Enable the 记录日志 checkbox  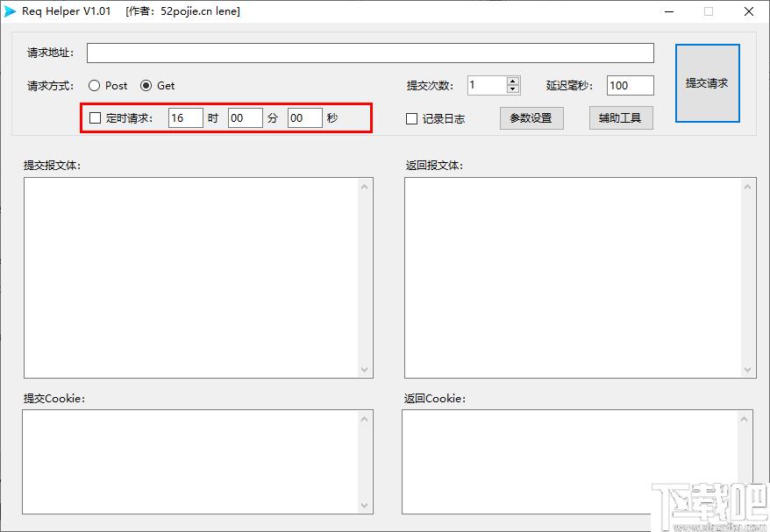[412, 119]
